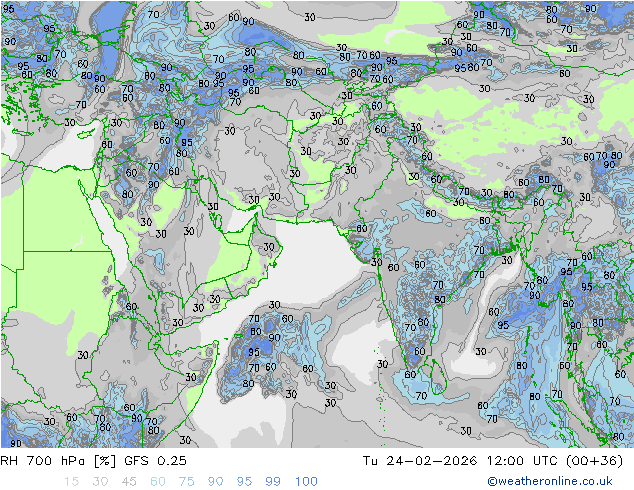Click legend value '90' in the color scale
634x490 pixels.
pos(215,482)
